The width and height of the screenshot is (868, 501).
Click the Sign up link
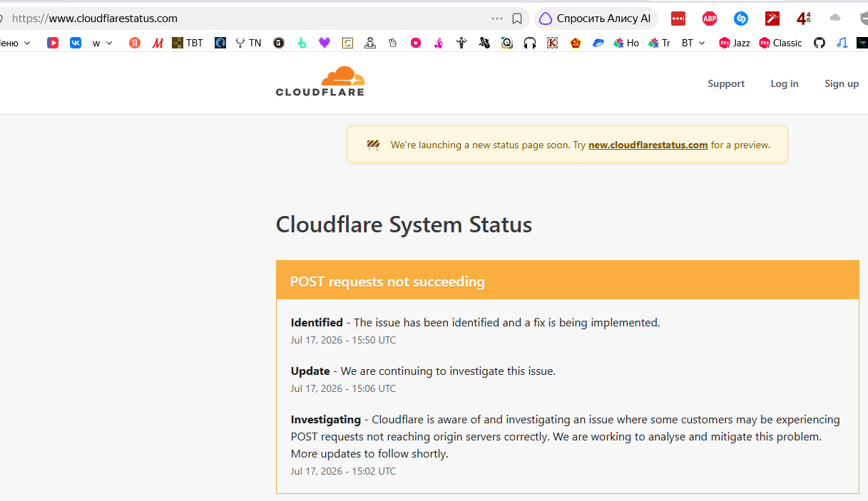pyautogui.click(x=842, y=83)
